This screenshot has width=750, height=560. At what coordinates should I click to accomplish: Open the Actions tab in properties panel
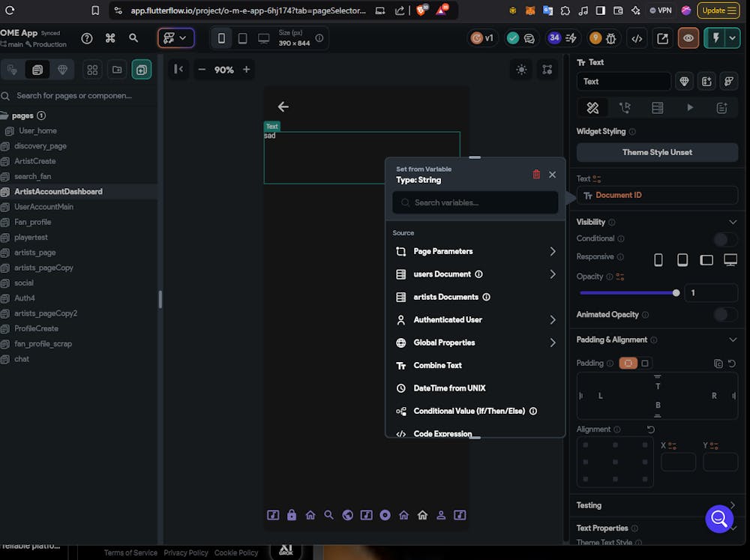[625, 108]
